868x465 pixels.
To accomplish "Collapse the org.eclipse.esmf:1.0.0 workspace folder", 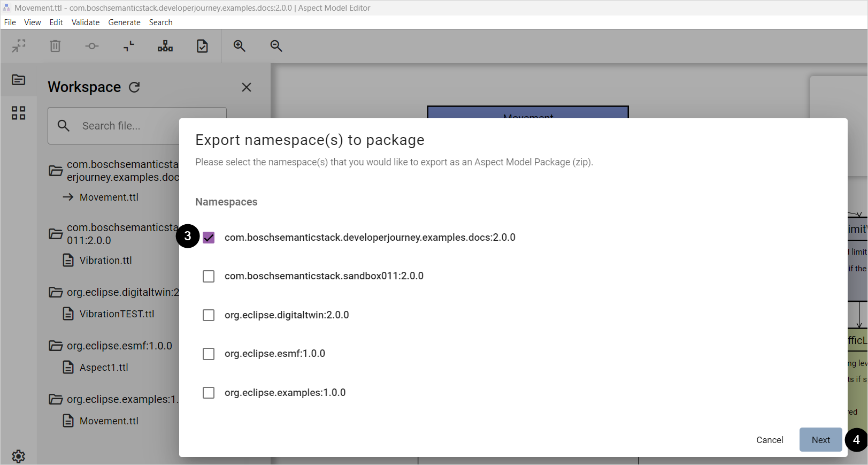I will [56, 346].
